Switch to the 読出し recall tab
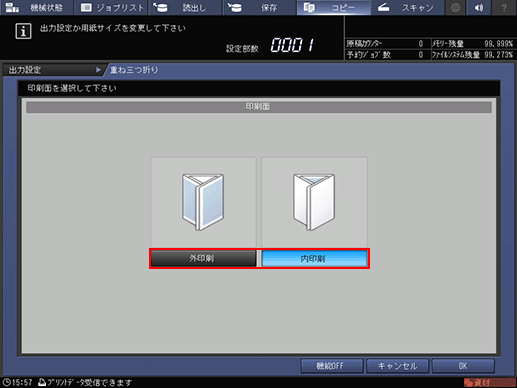Screen dimensions: 517x388 coord(185,7)
